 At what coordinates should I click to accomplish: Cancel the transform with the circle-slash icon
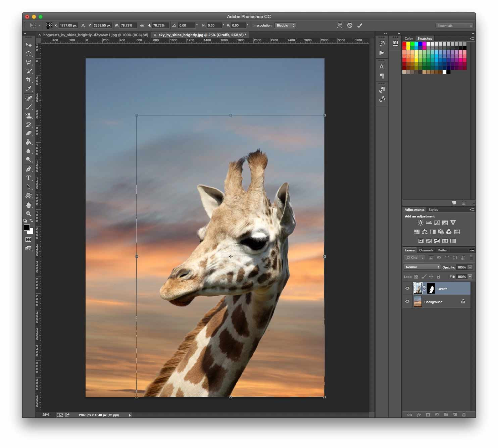pos(350,26)
